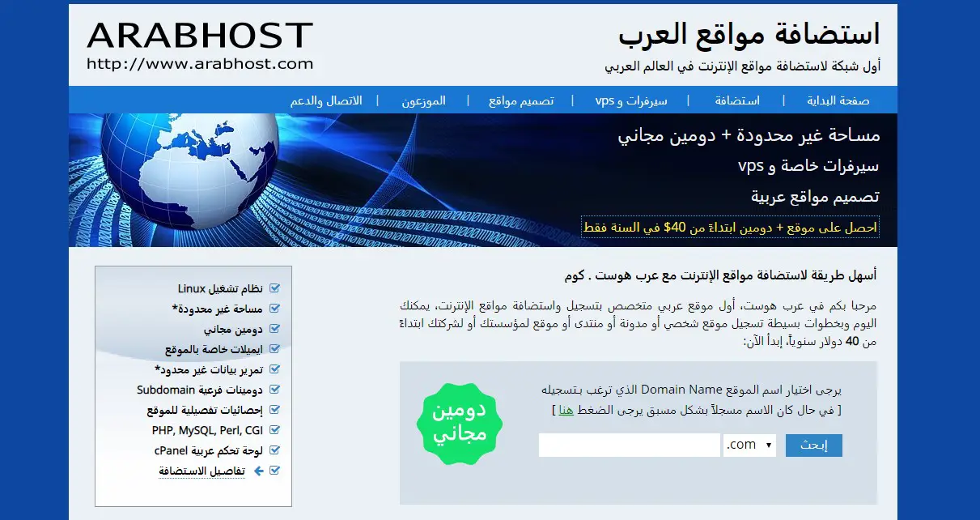The height and width of the screenshot is (520, 980).
Task: Open تصميم مواقع menu item
Action: (x=521, y=100)
